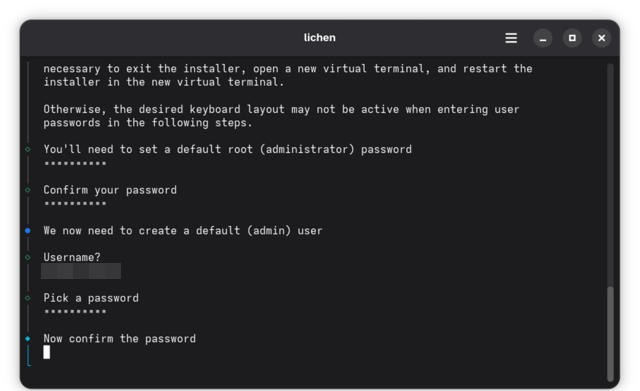Click the masked root password asterisks
Screen dimensions: 640x391
coord(75,163)
